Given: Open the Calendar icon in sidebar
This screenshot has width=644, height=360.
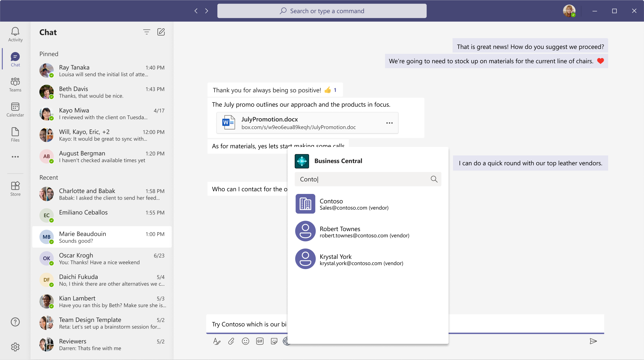Looking at the screenshot, I should pos(15,109).
